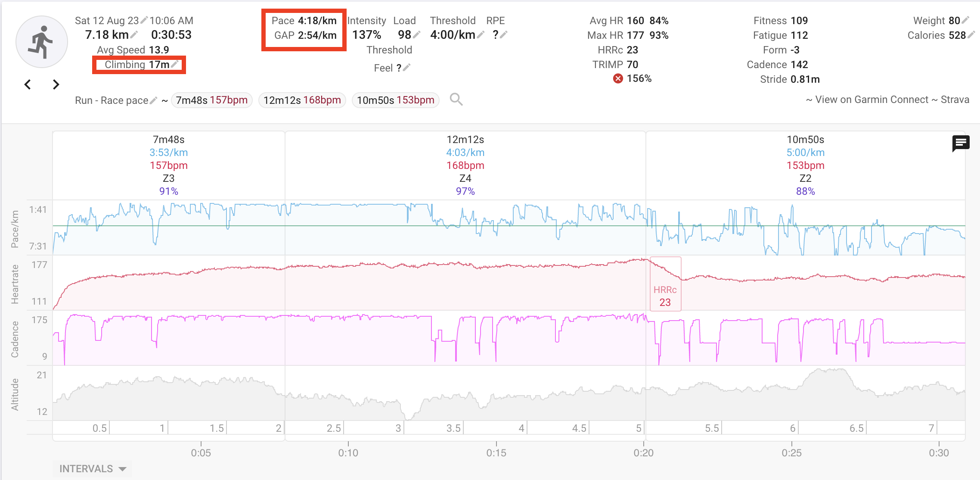The width and height of the screenshot is (980, 480).
Task: Edit the Climbing 17m value pencil
Action: pyautogui.click(x=174, y=64)
